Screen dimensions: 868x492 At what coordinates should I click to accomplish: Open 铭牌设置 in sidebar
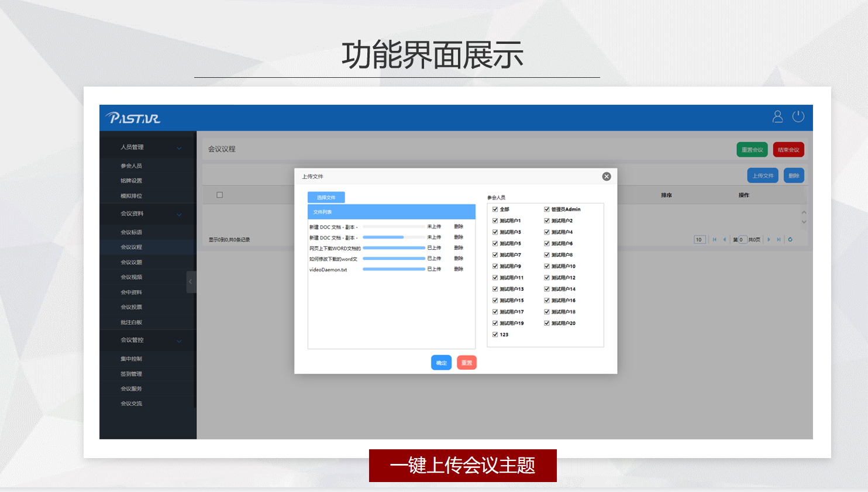(132, 181)
